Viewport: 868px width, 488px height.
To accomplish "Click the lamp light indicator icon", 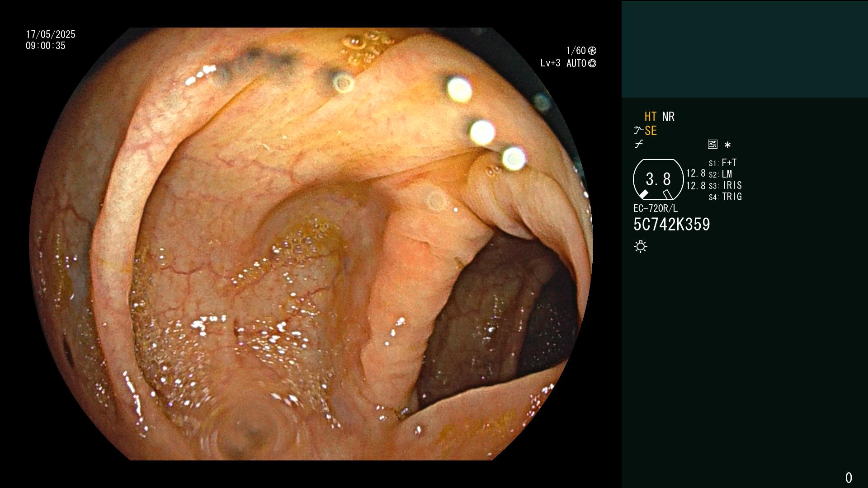I will coord(641,247).
